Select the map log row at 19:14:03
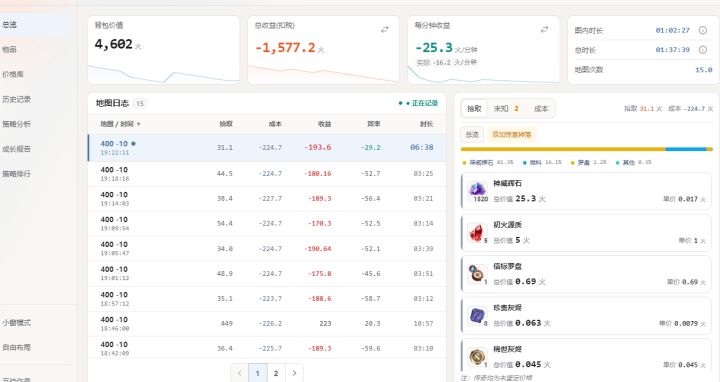Screen dimensions: 720x382 click(x=267, y=198)
